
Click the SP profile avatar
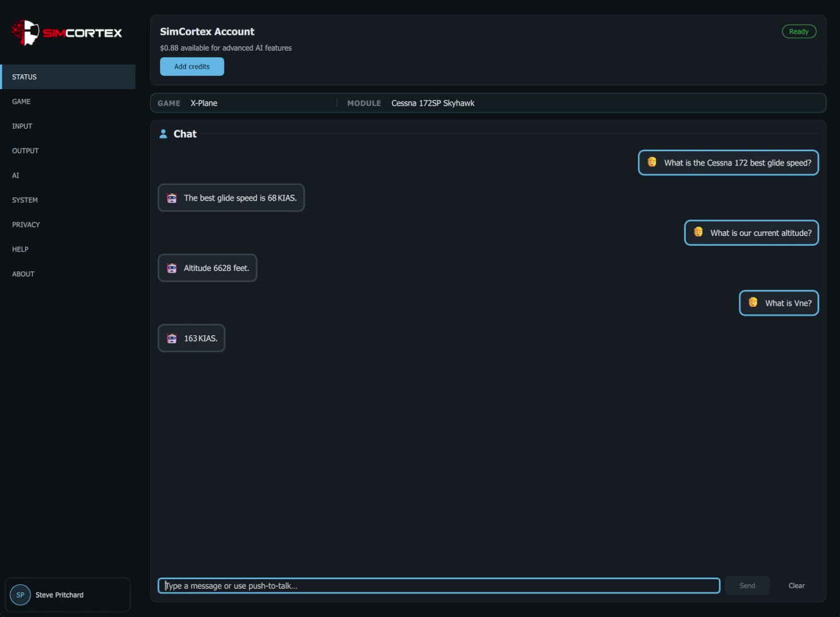[21, 595]
